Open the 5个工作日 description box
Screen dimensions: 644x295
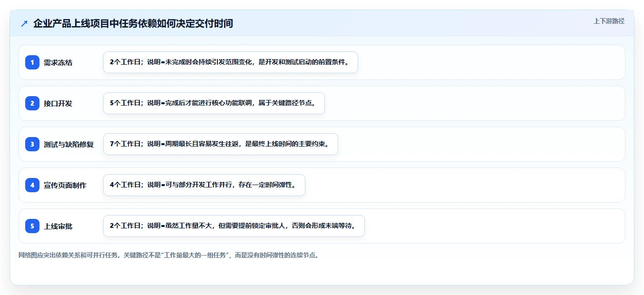pos(214,103)
